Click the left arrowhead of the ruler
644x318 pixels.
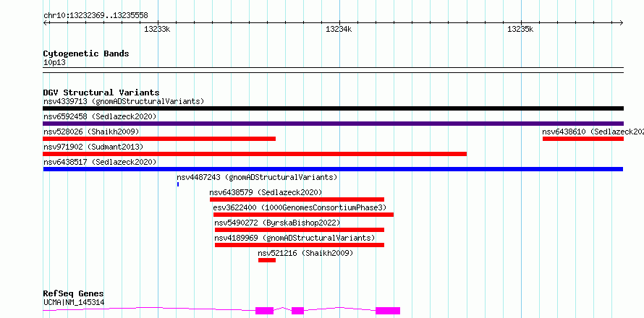[45, 22]
